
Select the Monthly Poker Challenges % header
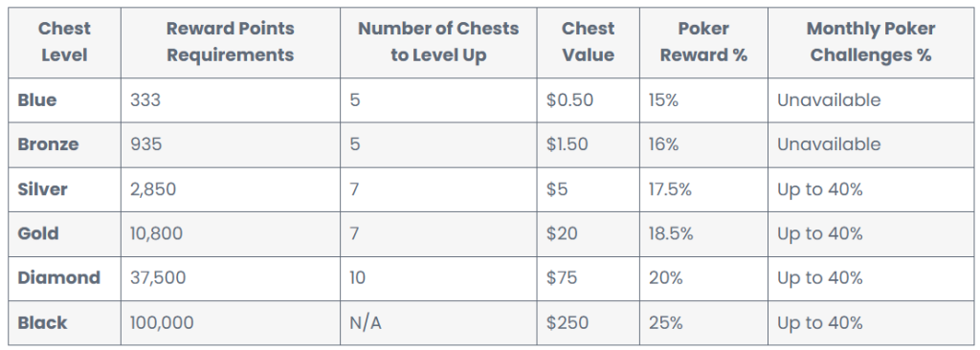(871, 42)
